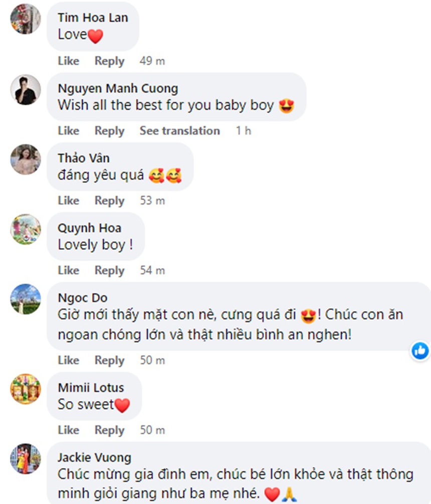Click the Jackie Vuong name link
431x504 pixels.
94,457
